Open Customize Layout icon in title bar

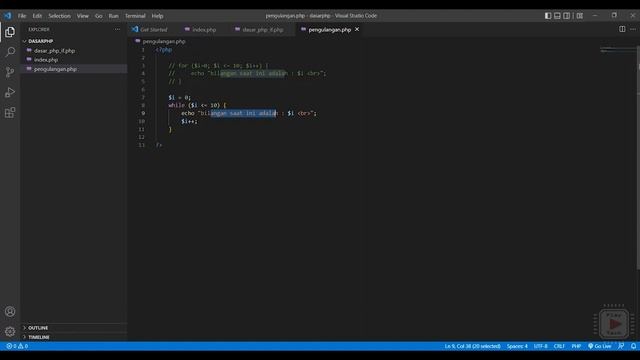click(580, 16)
